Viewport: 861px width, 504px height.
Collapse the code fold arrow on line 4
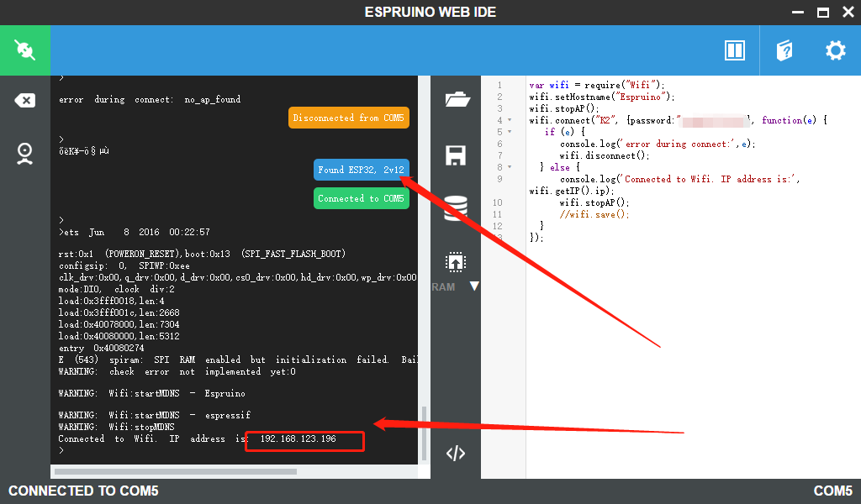(510, 120)
